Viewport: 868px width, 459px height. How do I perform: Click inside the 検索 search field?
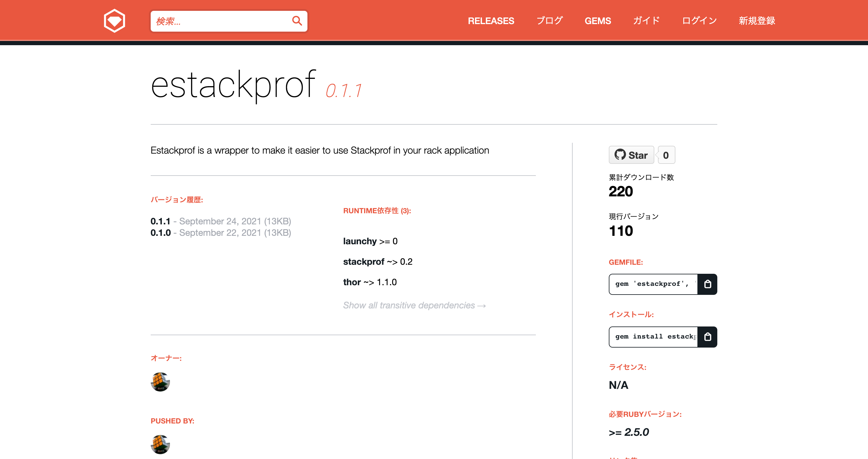219,21
